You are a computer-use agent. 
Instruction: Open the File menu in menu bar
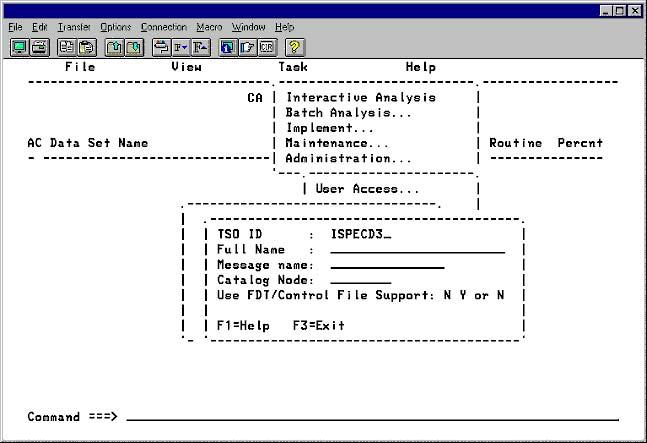pyautogui.click(x=15, y=27)
